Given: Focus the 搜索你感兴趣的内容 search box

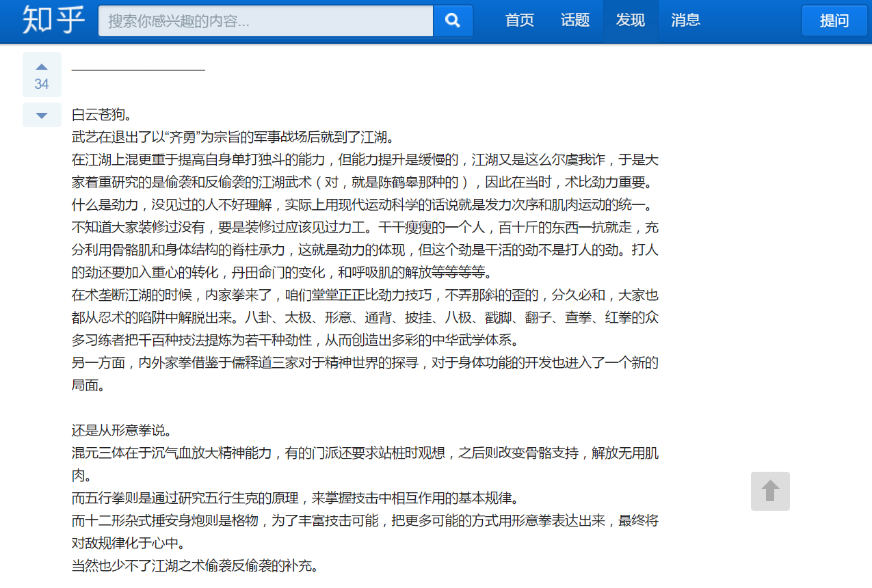Looking at the screenshot, I should click(x=265, y=21).
